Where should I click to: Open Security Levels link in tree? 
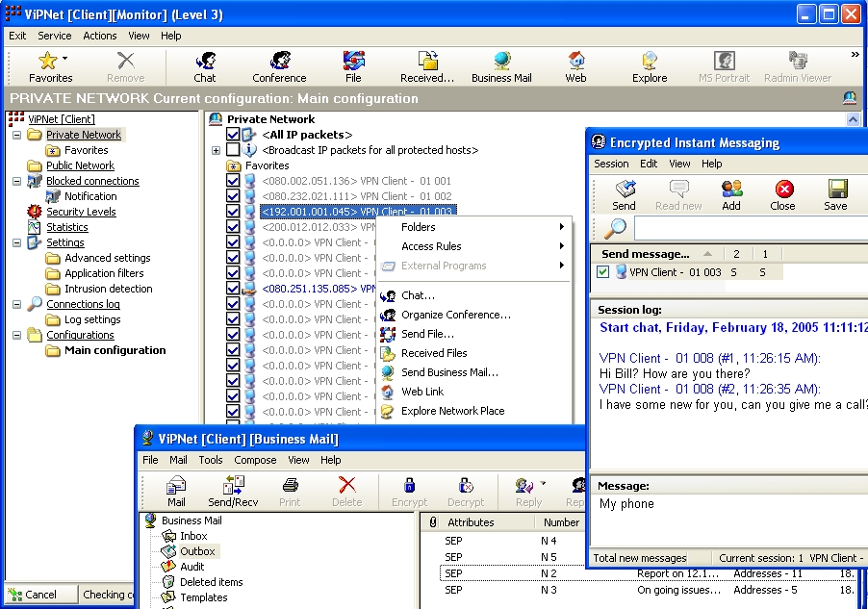tap(81, 212)
